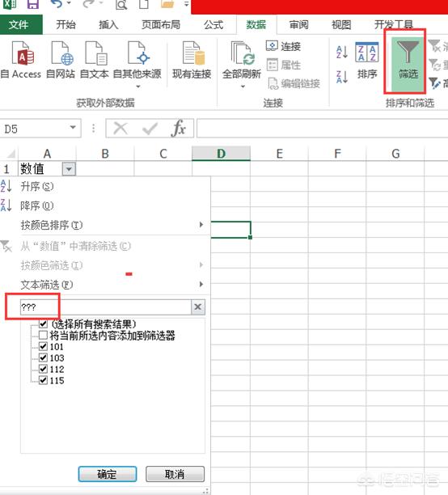Switch to the 审阅 Review tab
This screenshot has height=495, width=448.
click(298, 24)
